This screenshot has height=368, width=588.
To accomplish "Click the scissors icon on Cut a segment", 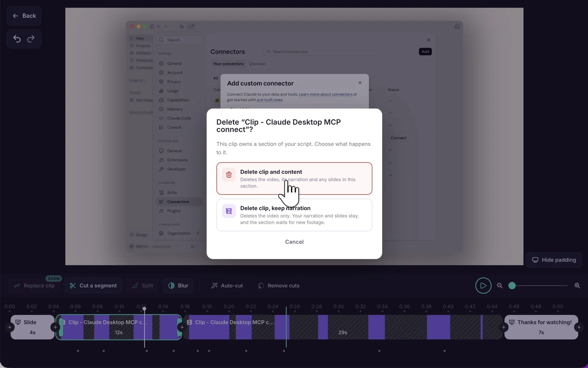I will 73,285.
